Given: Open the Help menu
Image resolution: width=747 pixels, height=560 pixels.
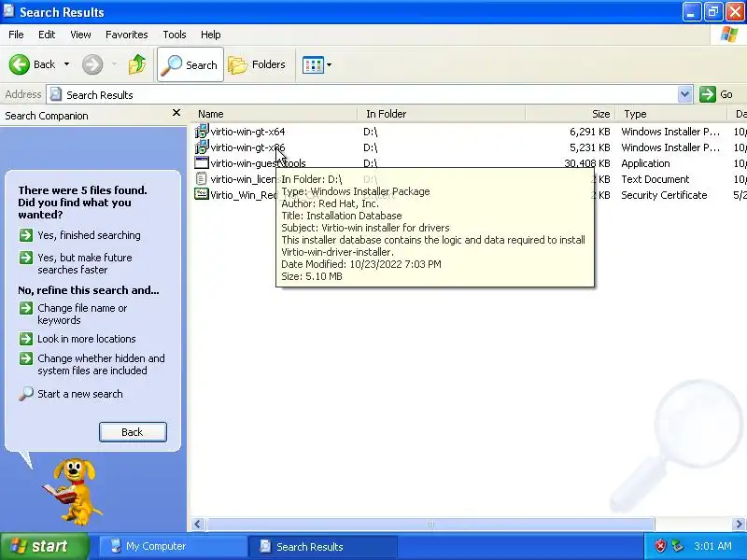Looking at the screenshot, I should [x=211, y=35].
